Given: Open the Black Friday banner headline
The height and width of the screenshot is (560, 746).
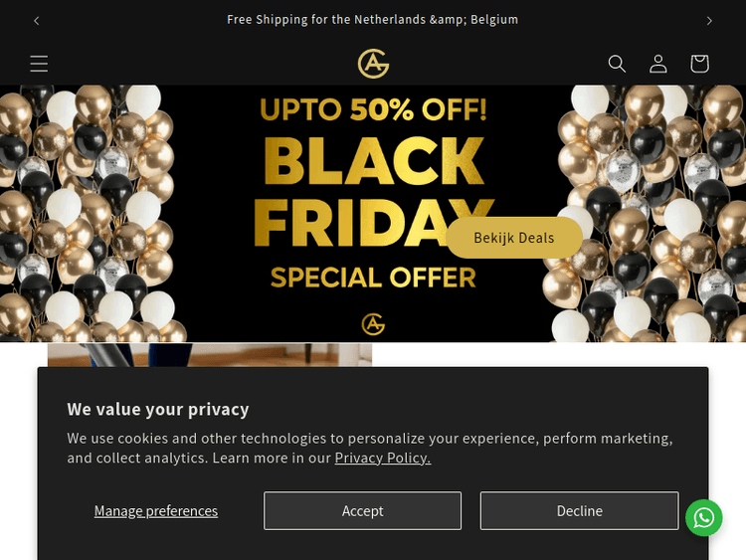Looking at the screenshot, I should pos(373,190).
